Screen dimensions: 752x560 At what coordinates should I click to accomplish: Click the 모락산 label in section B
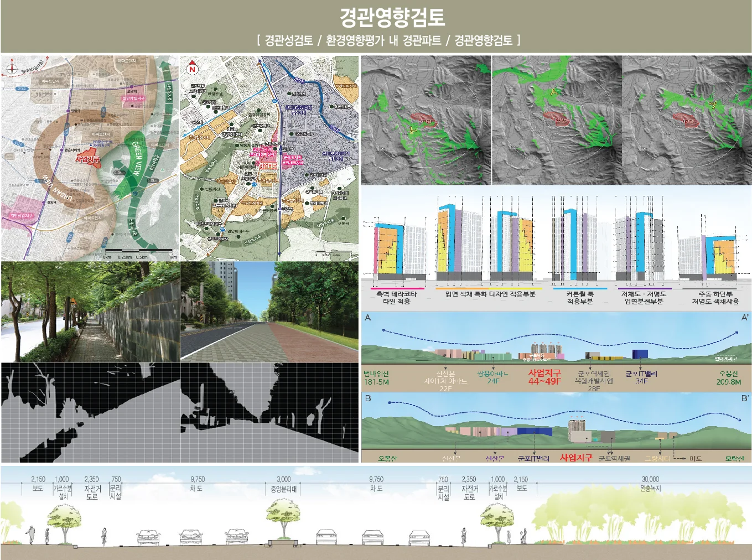[734, 458]
